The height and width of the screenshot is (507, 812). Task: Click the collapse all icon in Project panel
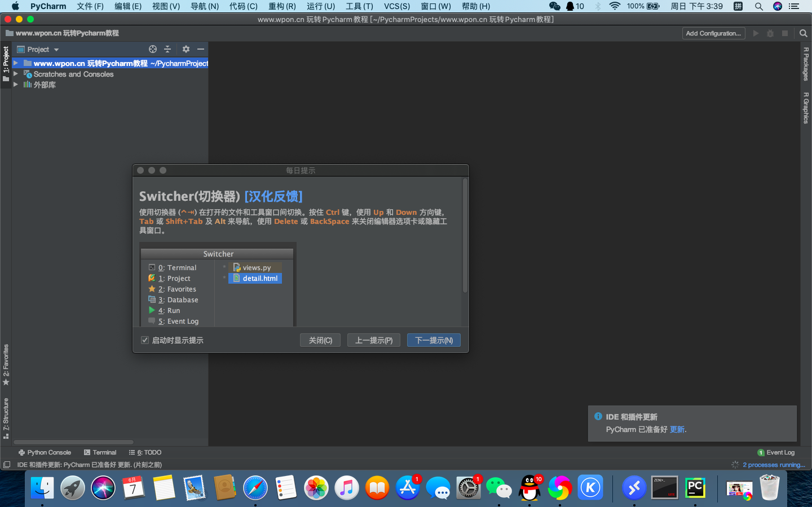pos(167,49)
